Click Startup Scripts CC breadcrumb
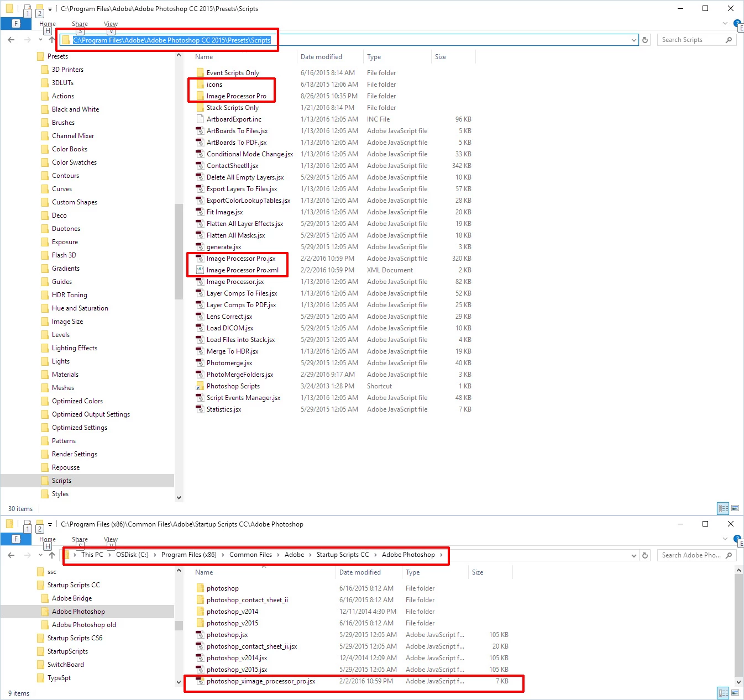This screenshot has width=744, height=700. point(343,555)
